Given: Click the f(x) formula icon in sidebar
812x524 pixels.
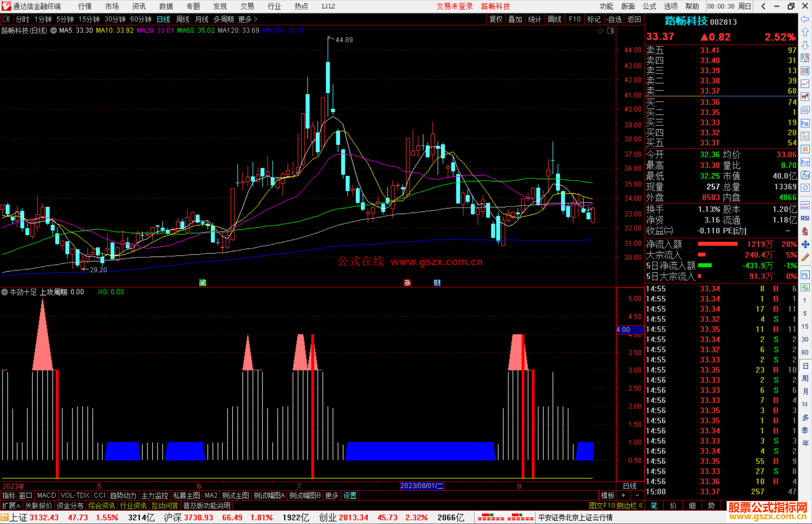Looking at the screenshot, I should [x=805, y=175].
